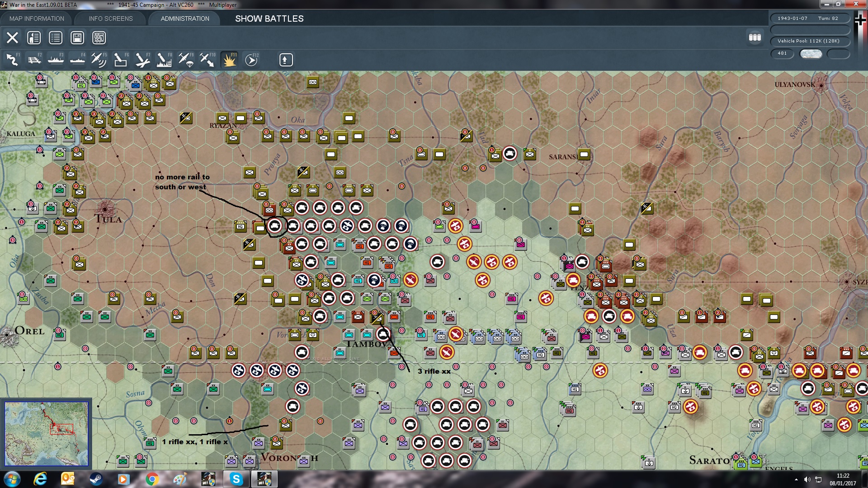Viewport: 868px width, 488px height.
Task: Toggle the F11 show battles explosion button
Action: (229, 60)
